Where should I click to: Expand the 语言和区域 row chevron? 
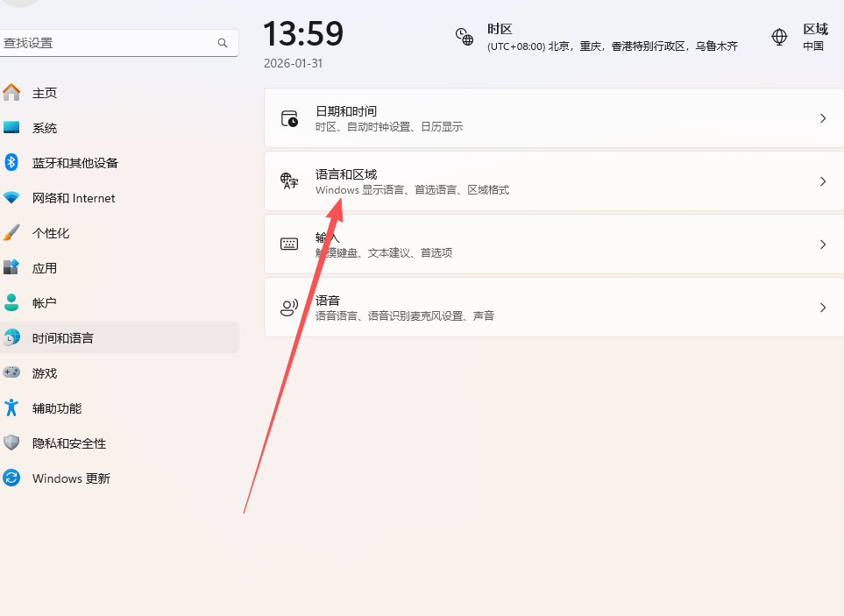point(822,181)
